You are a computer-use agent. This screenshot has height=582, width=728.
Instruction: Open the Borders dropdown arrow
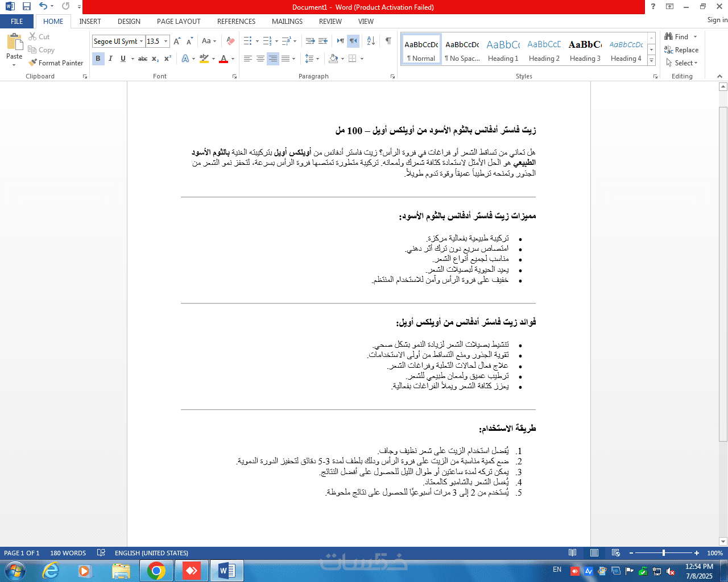click(362, 59)
